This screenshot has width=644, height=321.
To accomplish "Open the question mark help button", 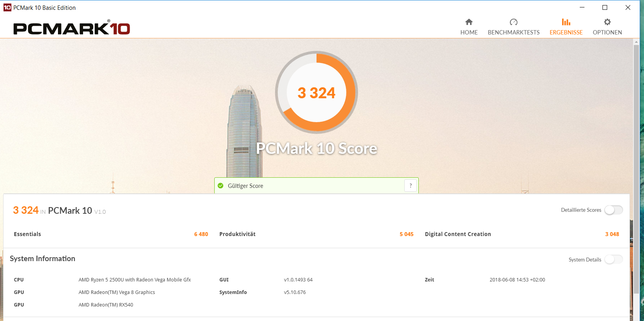I will tap(411, 186).
